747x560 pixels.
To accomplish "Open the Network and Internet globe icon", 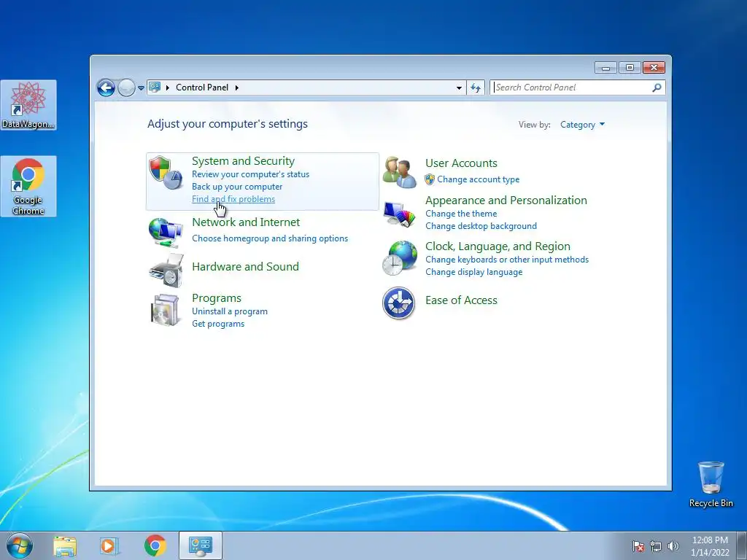I will (x=166, y=232).
